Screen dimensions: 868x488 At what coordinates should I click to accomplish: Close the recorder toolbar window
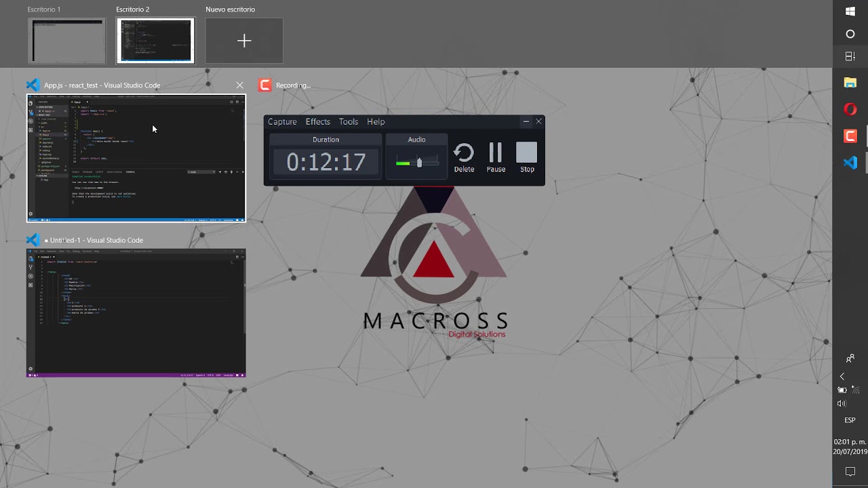(539, 122)
